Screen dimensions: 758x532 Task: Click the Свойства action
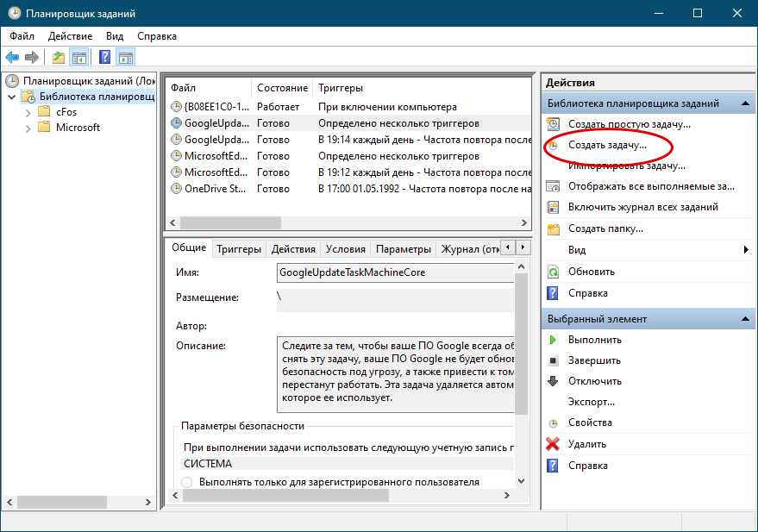pyautogui.click(x=590, y=422)
